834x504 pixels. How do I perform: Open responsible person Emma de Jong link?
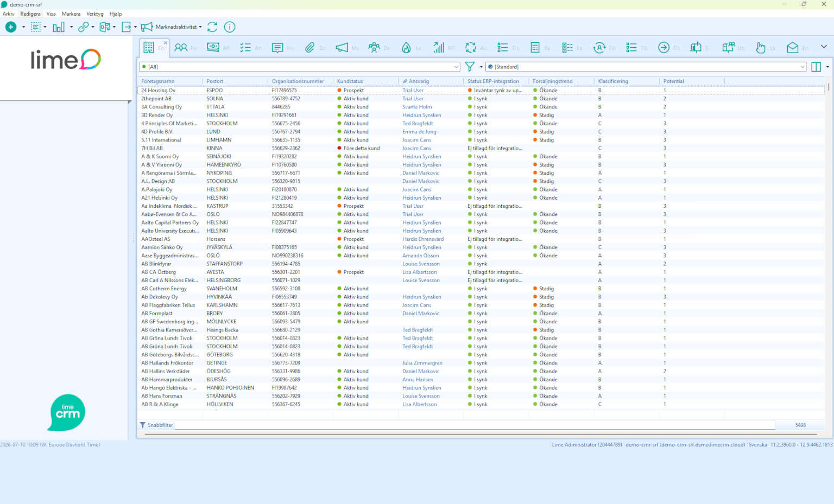pos(419,132)
